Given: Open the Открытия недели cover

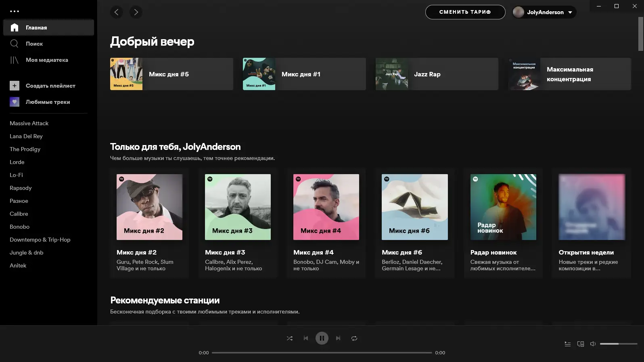Looking at the screenshot, I should point(592,207).
